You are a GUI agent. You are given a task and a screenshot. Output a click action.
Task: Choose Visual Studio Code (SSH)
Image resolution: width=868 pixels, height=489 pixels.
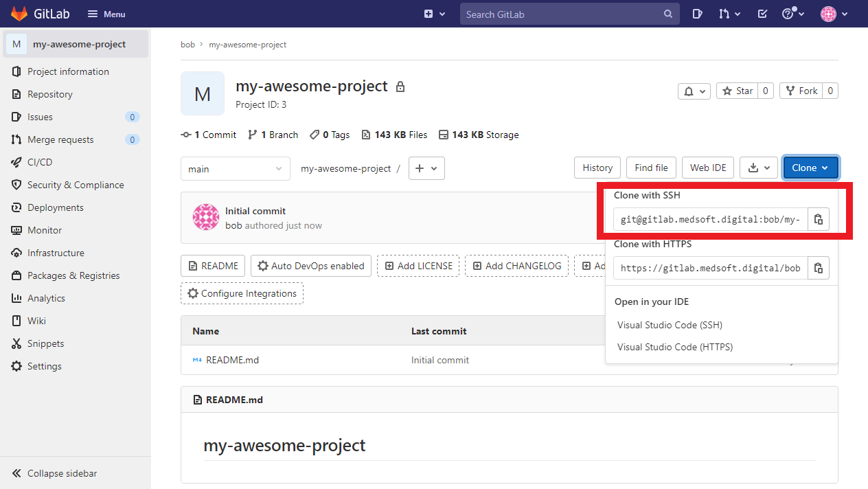pos(670,325)
